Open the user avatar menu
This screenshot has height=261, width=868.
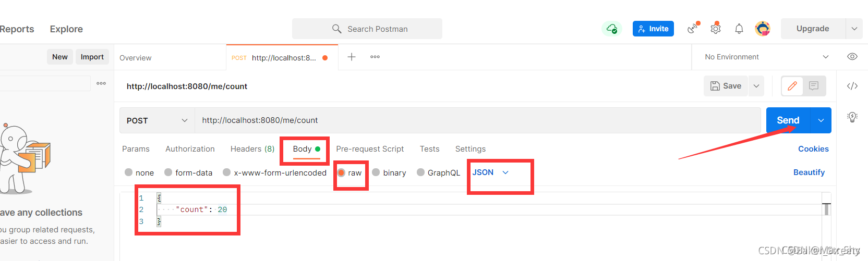(x=763, y=29)
